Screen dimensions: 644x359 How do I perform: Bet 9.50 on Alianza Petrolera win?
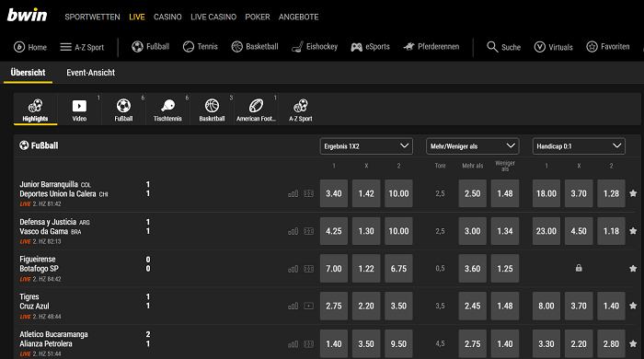coord(398,343)
